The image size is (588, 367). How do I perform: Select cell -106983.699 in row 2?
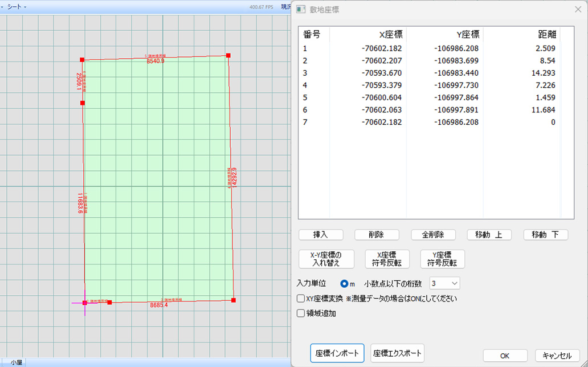coord(456,61)
